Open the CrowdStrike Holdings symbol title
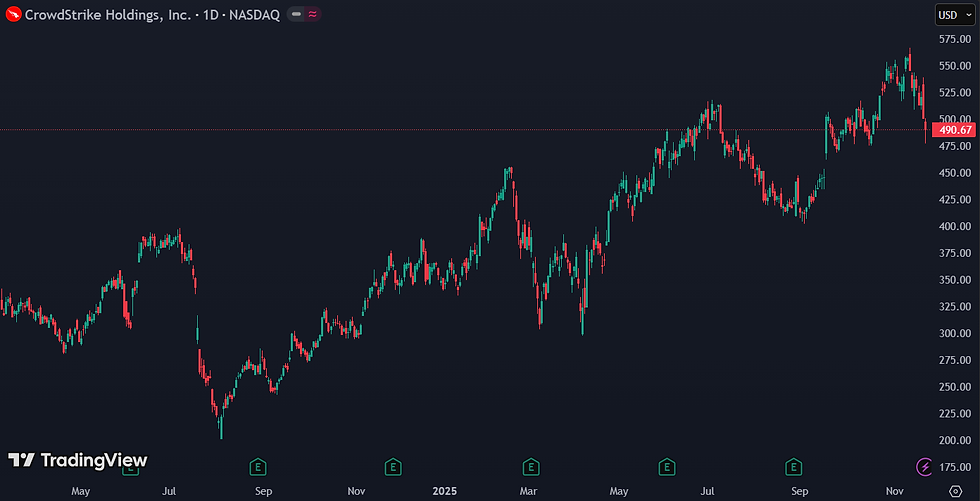 [152, 15]
